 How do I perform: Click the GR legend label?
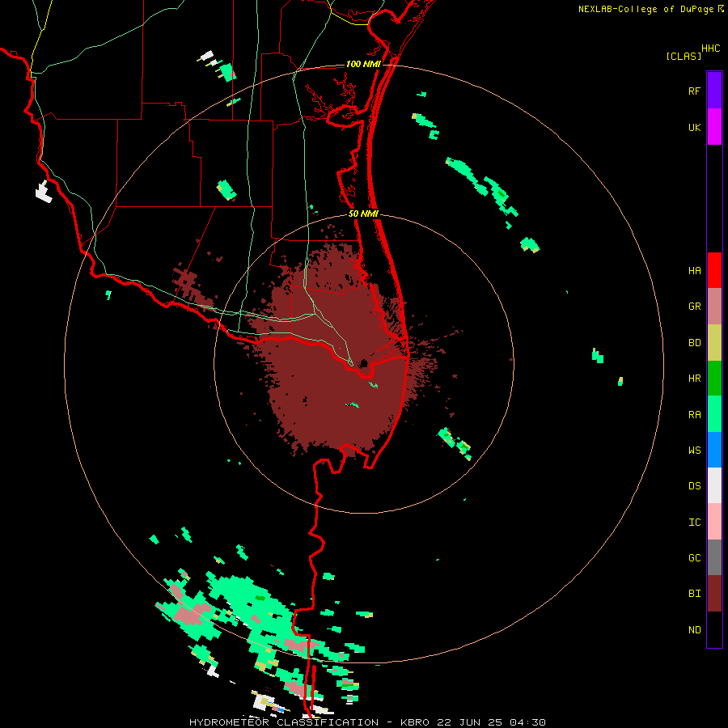tap(694, 307)
